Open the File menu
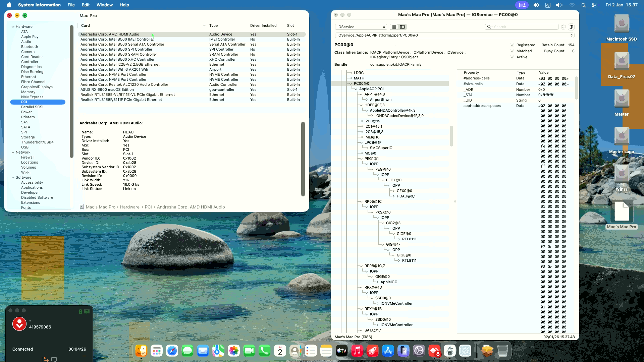644x362 pixels. point(71,5)
